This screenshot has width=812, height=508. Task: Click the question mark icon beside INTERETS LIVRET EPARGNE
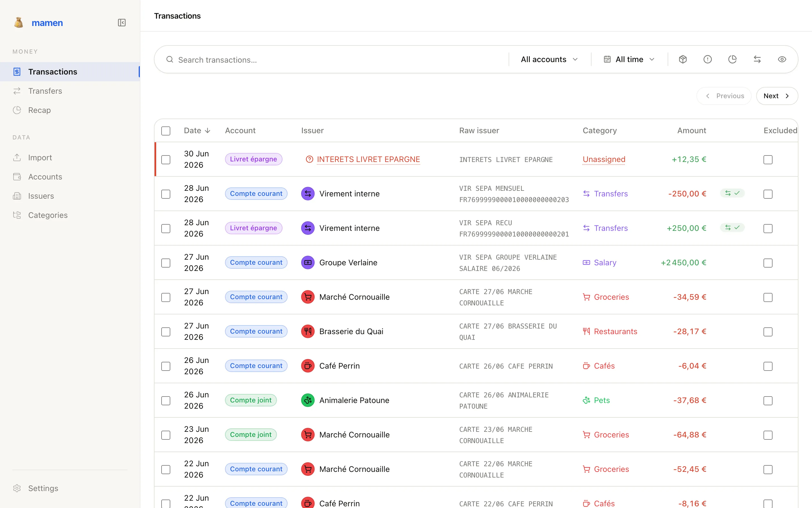309,159
